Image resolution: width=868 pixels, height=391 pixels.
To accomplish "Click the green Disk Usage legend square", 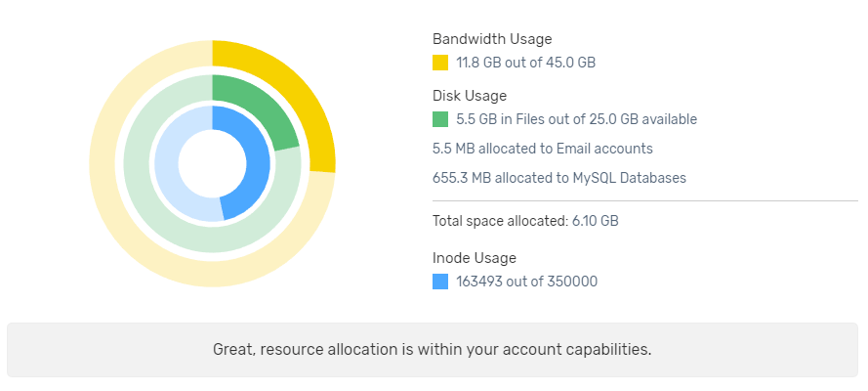I will 440,119.
